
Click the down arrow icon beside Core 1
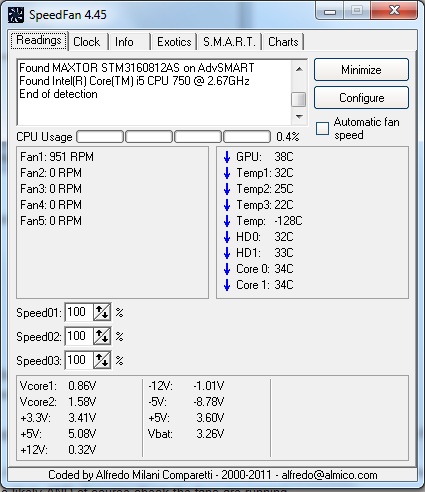227,285
